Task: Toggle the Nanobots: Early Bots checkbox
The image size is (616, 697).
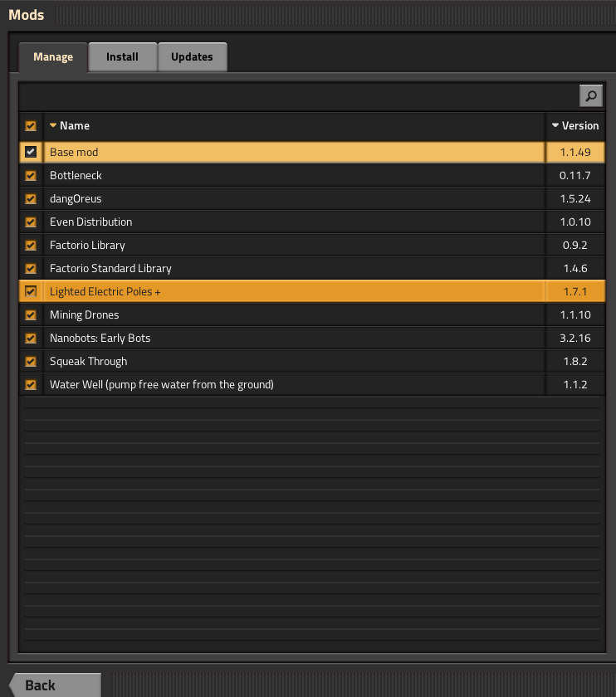Action: click(x=31, y=339)
